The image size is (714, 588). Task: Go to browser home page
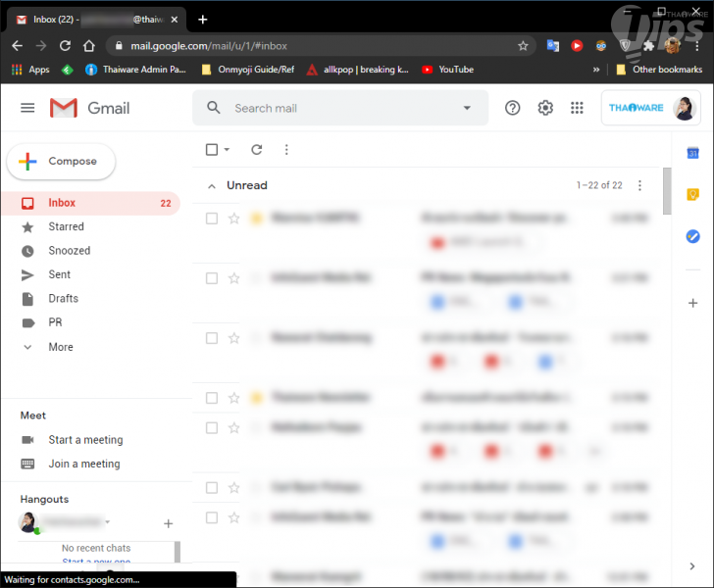click(x=89, y=45)
